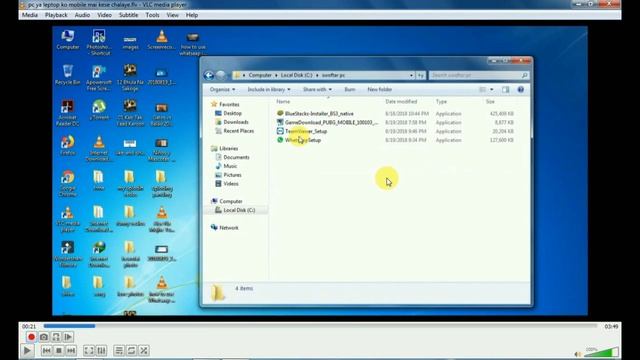Click the elapsed time 00:21 label
This screenshot has width=640, height=360.
point(29,327)
